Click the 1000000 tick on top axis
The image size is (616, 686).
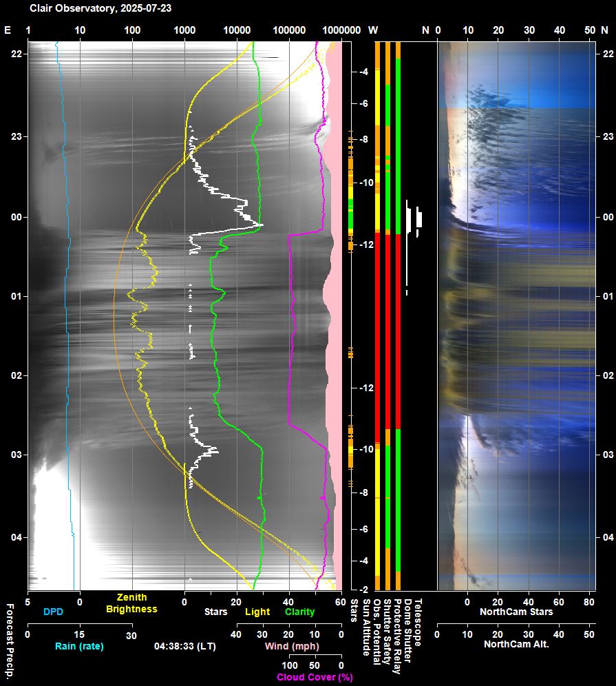click(341, 30)
